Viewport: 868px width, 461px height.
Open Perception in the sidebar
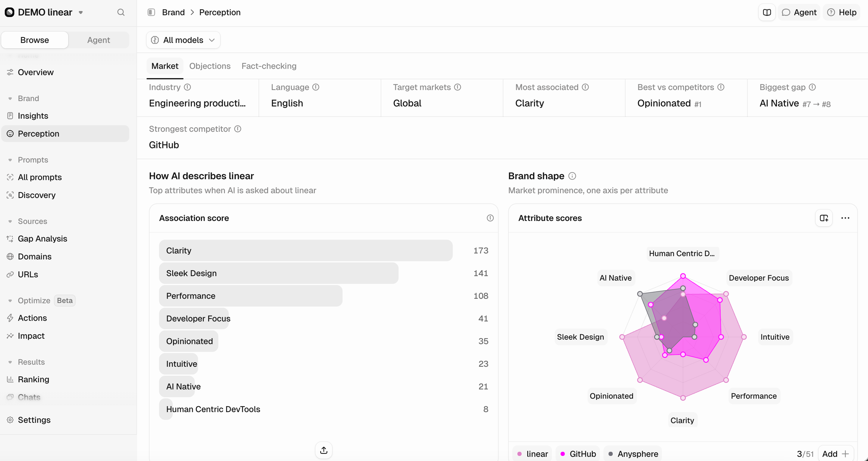click(65, 134)
